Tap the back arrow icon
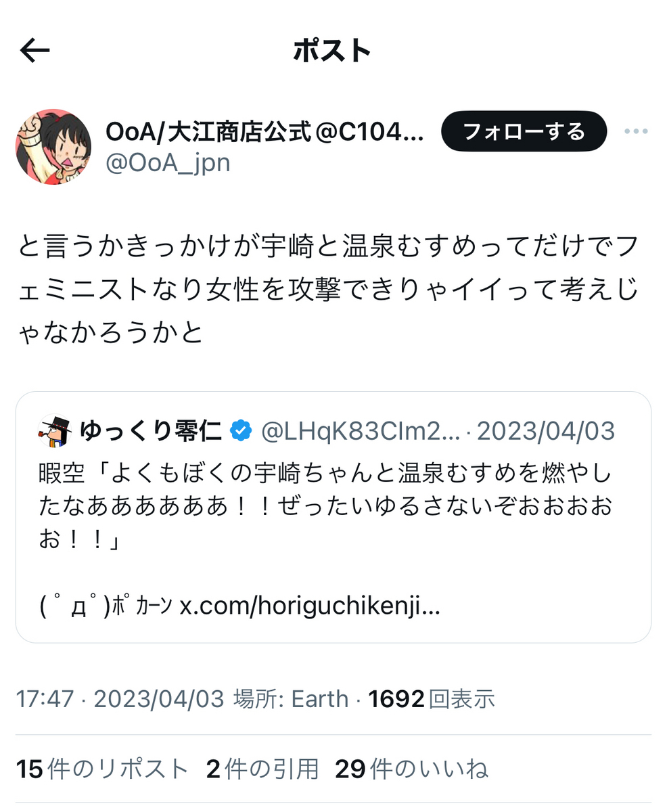This screenshot has width=667, height=812. tap(34, 50)
